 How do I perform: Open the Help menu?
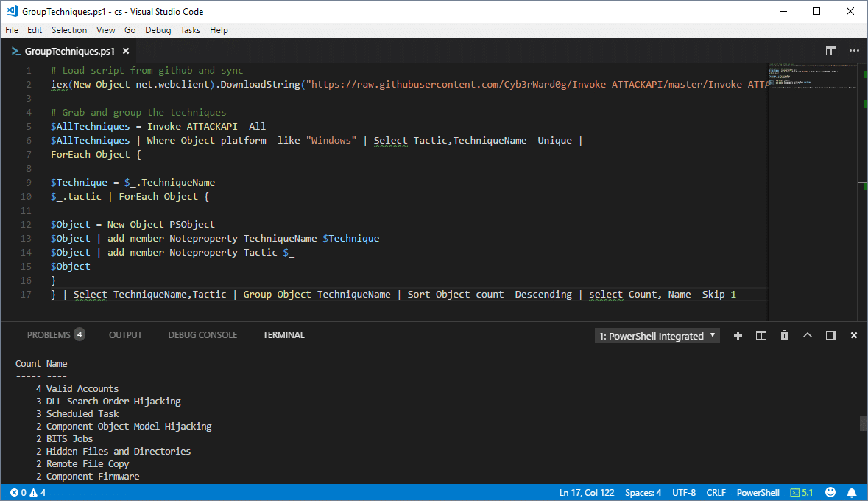click(219, 30)
